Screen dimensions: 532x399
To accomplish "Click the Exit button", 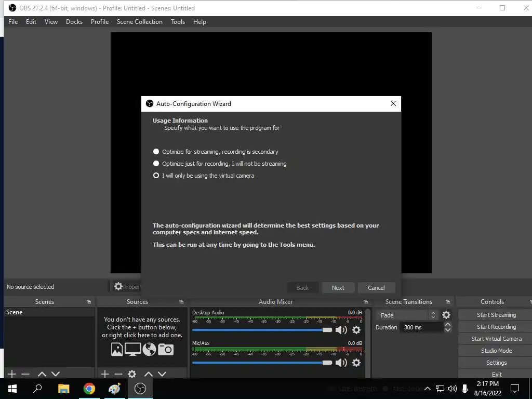I will point(496,374).
